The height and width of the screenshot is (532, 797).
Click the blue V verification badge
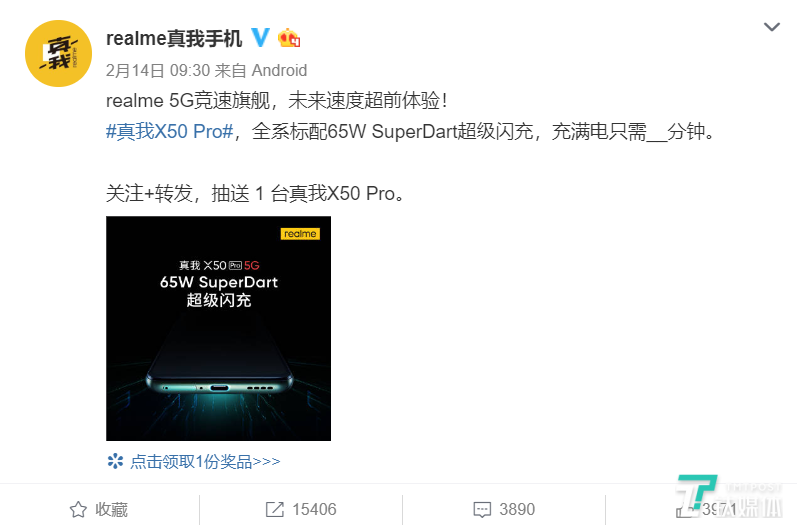pos(261,38)
